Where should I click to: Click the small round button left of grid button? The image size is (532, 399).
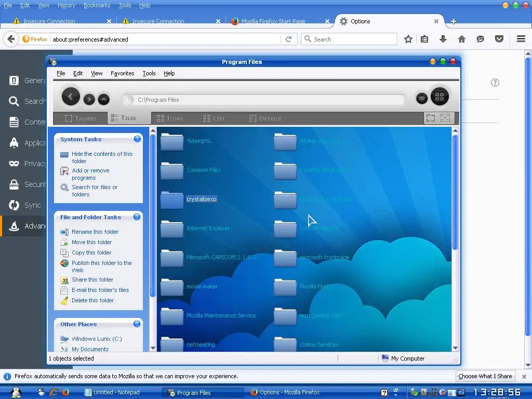[x=422, y=98]
